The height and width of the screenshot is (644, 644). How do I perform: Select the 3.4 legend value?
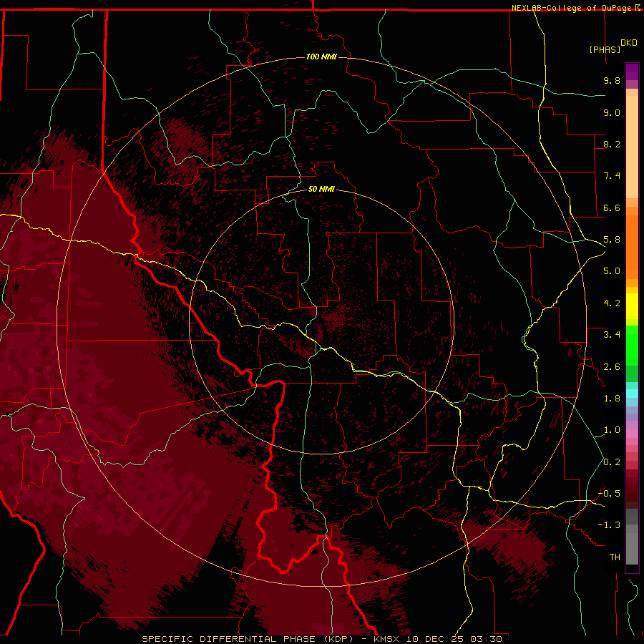tap(612, 335)
